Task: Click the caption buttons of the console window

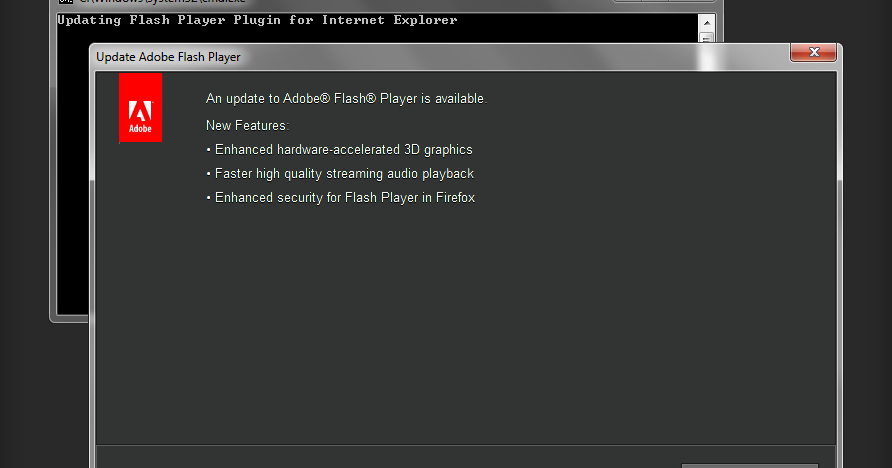Action: (x=663, y=1)
